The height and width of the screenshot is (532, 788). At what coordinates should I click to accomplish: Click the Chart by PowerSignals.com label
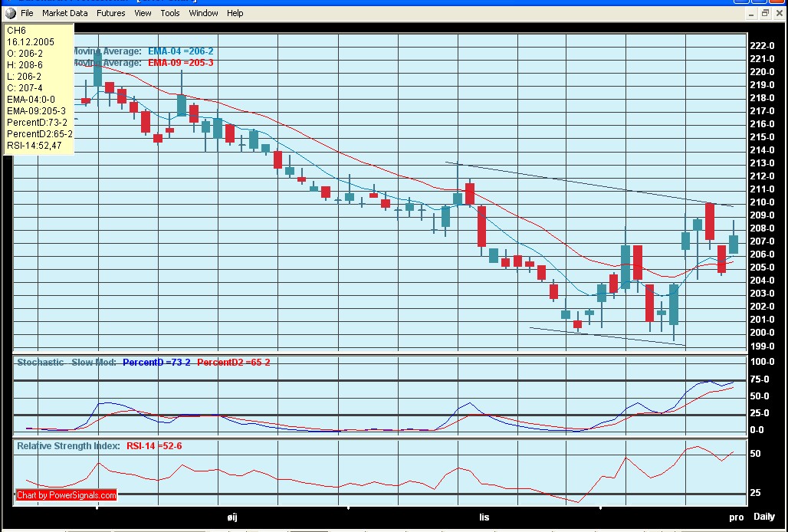(67, 495)
